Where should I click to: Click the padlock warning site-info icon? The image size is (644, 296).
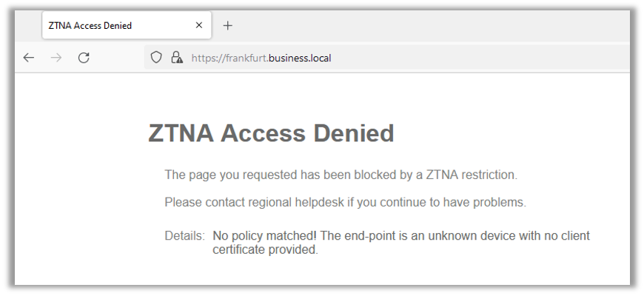(x=176, y=58)
